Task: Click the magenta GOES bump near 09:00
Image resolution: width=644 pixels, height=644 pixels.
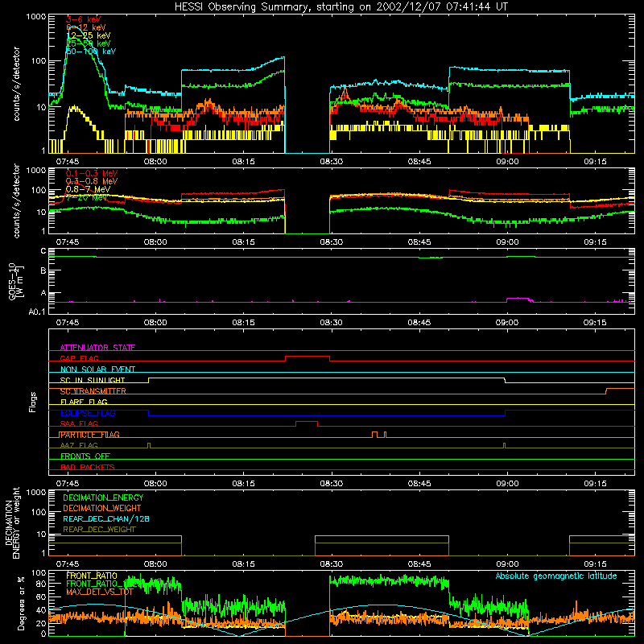Action: [518, 299]
